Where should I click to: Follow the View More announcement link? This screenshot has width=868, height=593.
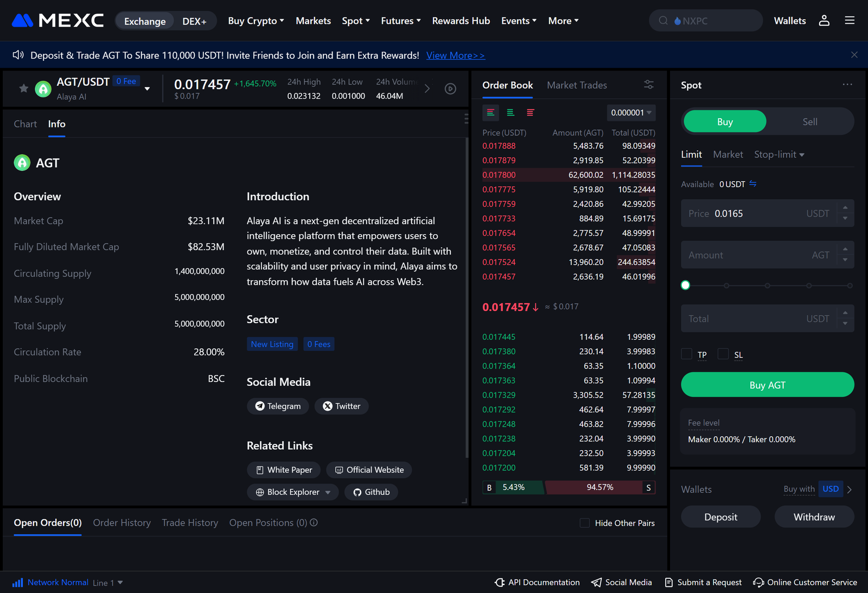pos(455,55)
